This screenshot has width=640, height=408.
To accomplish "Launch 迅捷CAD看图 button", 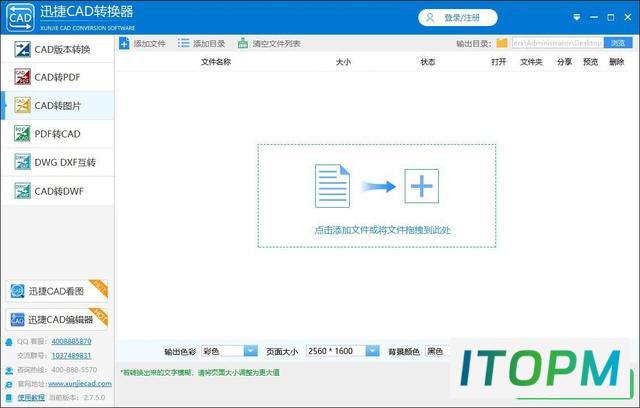I will 57,291.
